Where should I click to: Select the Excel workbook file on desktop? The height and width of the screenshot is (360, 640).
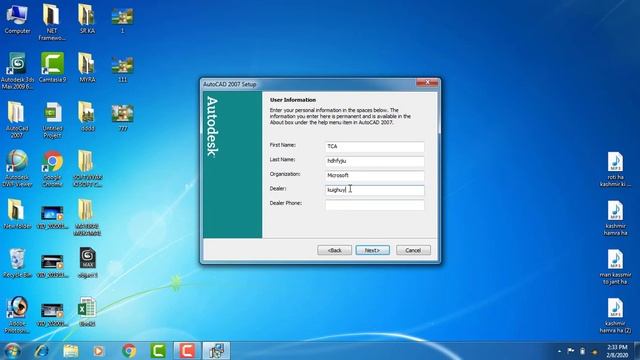pyautogui.click(x=87, y=312)
